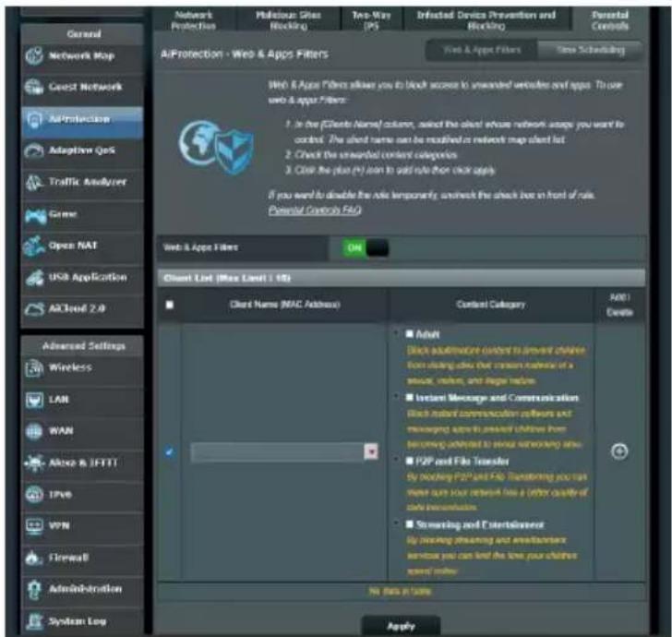Expand the Adult category arrow
672x637 pixels.
[397, 332]
